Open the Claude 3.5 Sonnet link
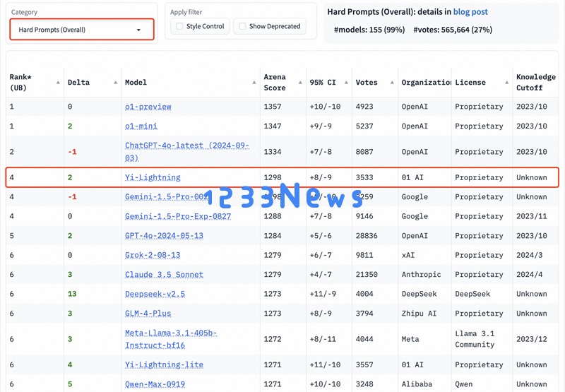The image size is (565, 392). [x=164, y=275]
